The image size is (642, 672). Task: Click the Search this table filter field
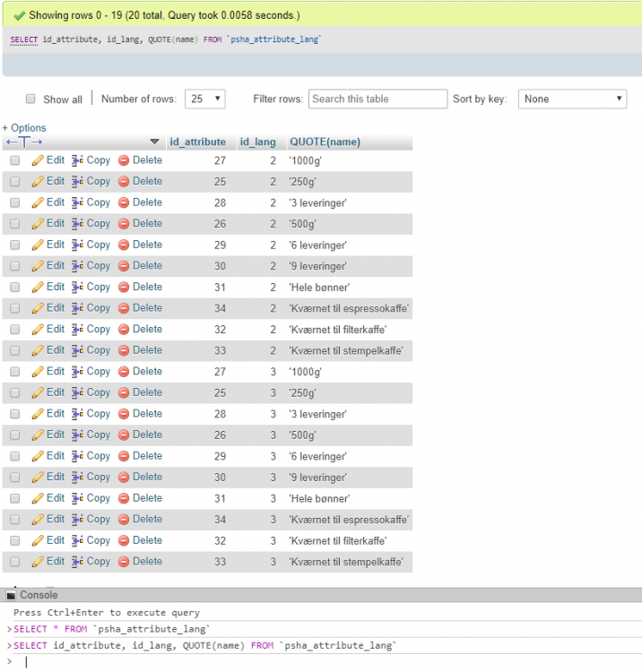pos(377,99)
